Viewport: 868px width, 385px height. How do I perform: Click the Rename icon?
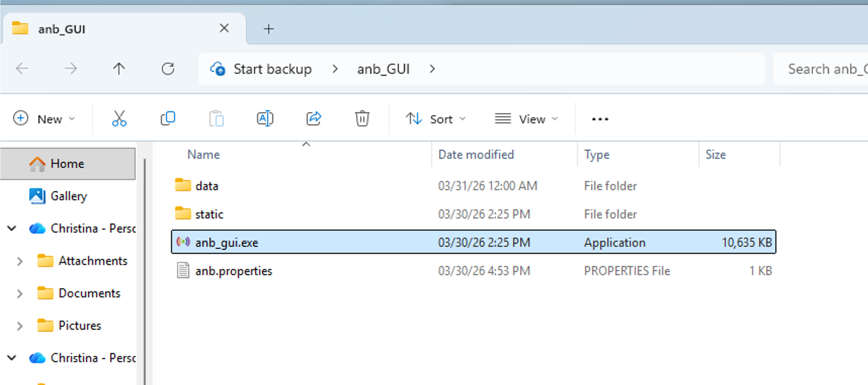click(x=265, y=119)
